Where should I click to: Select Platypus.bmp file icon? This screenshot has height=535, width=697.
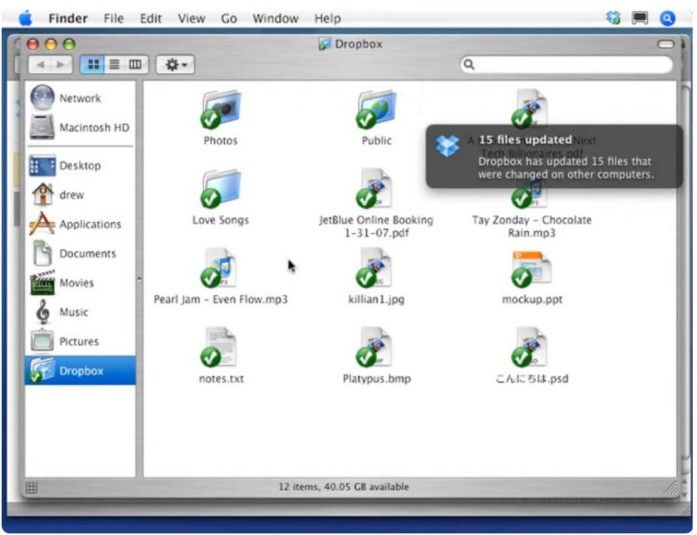pos(375,347)
